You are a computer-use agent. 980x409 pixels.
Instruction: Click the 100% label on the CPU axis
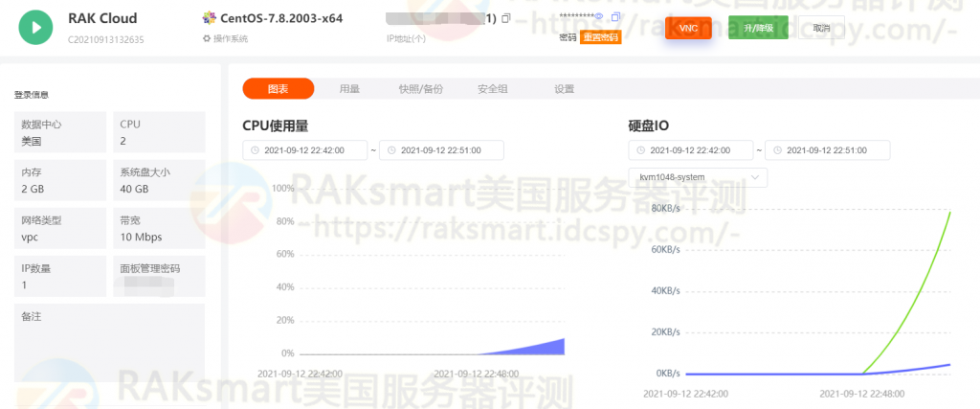click(x=283, y=189)
